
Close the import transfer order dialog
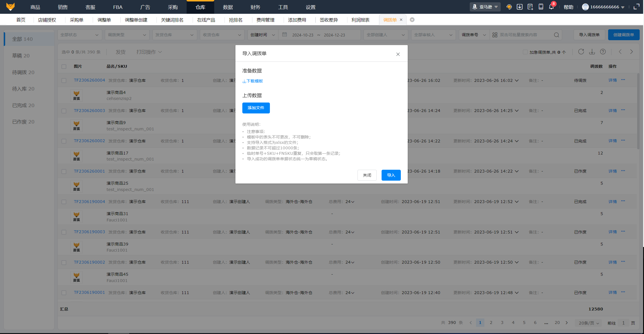tap(398, 54)
